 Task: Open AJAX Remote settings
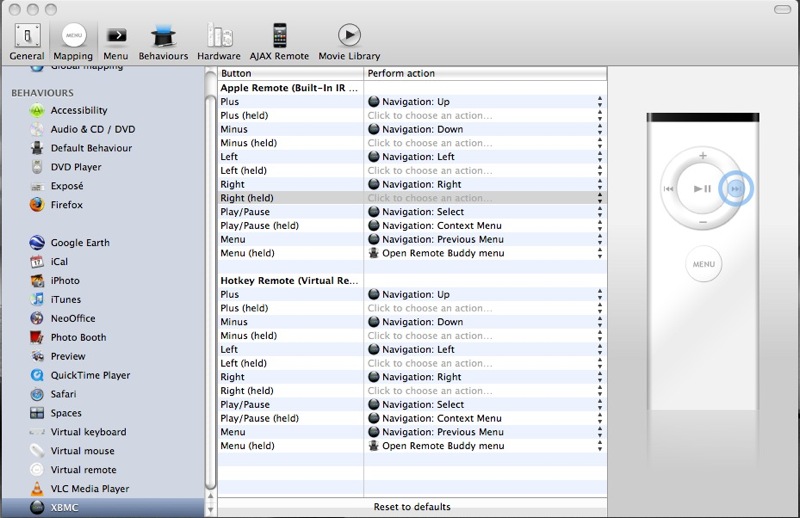279,41
